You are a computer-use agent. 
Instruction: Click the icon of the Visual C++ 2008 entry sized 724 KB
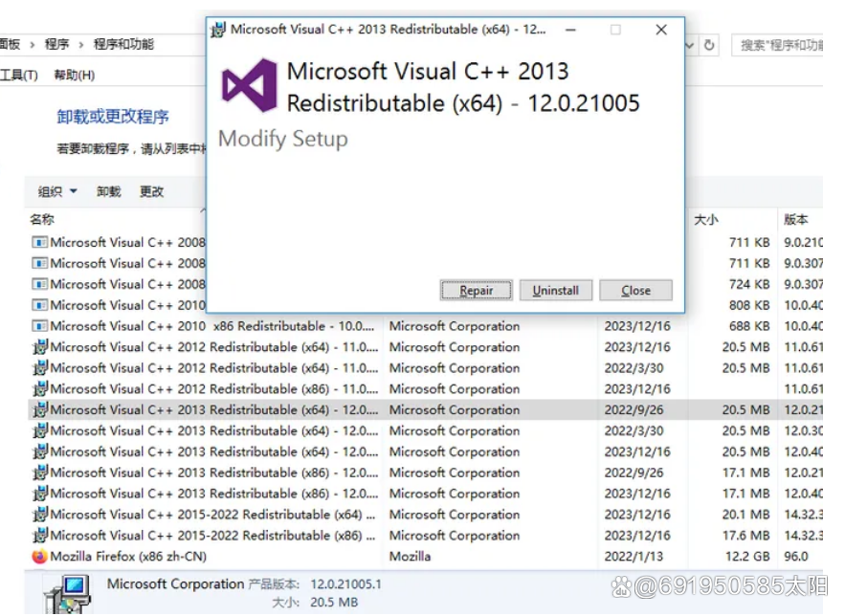tap(39, 284)
